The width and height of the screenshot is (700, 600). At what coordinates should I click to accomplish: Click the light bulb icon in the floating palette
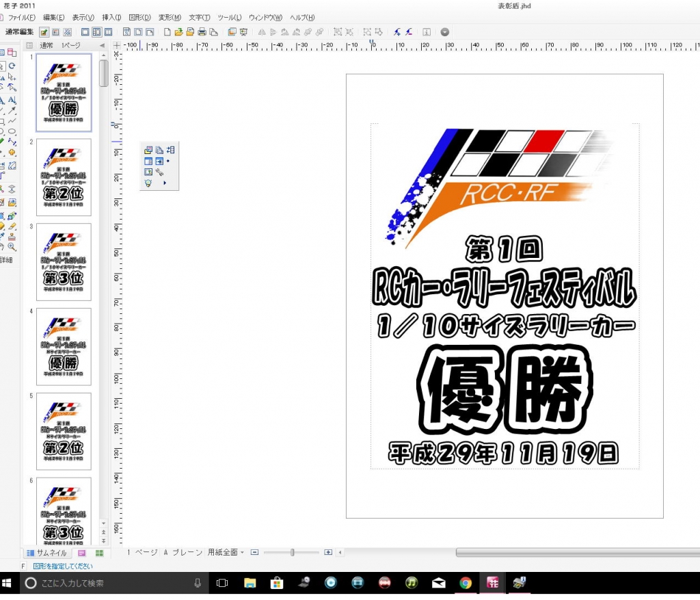[x=148, y=183]
